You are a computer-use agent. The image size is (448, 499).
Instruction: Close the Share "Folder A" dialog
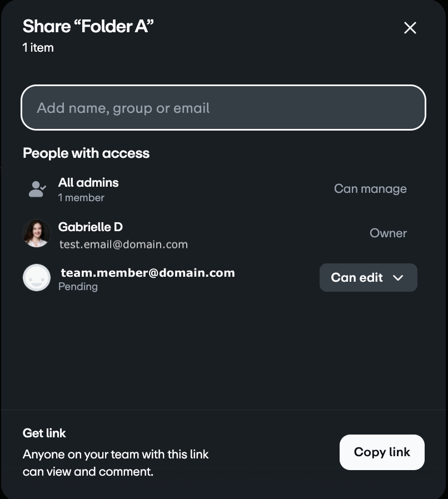[410, 28]
